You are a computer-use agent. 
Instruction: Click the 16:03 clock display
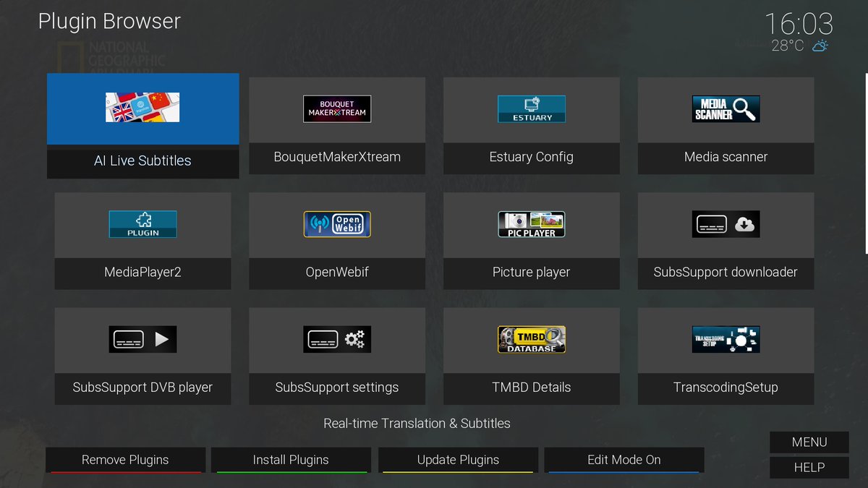click(x=799, y=23)
